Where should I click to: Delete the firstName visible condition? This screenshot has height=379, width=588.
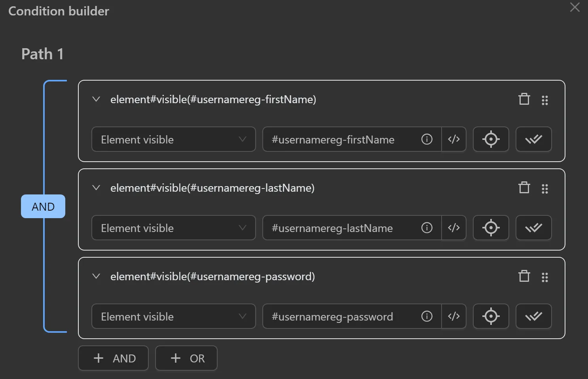coord(524,99)
